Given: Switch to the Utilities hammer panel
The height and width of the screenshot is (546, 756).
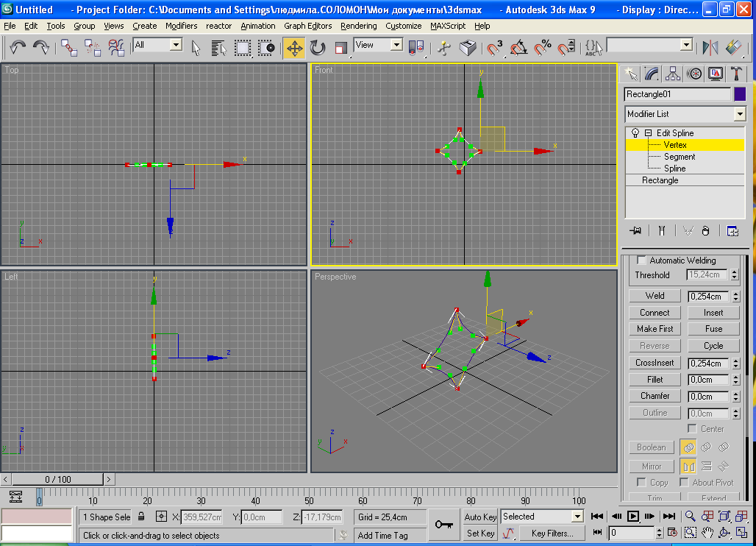Looking at the screenshot, I should pos(736,74).
